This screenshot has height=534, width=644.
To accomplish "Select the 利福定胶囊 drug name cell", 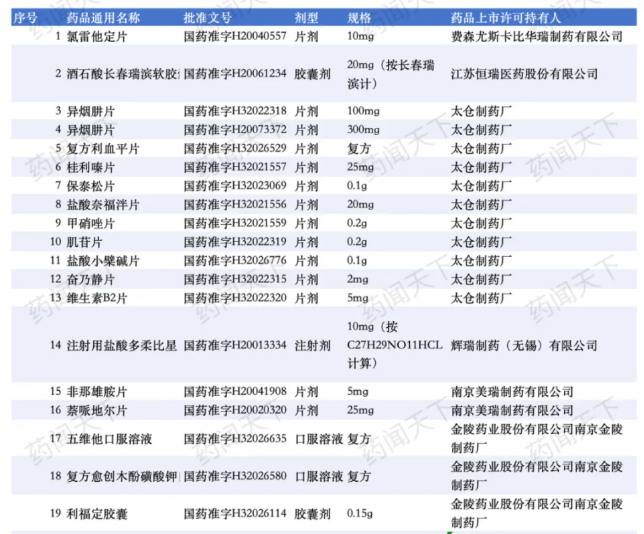I will (x=96, y=514).
